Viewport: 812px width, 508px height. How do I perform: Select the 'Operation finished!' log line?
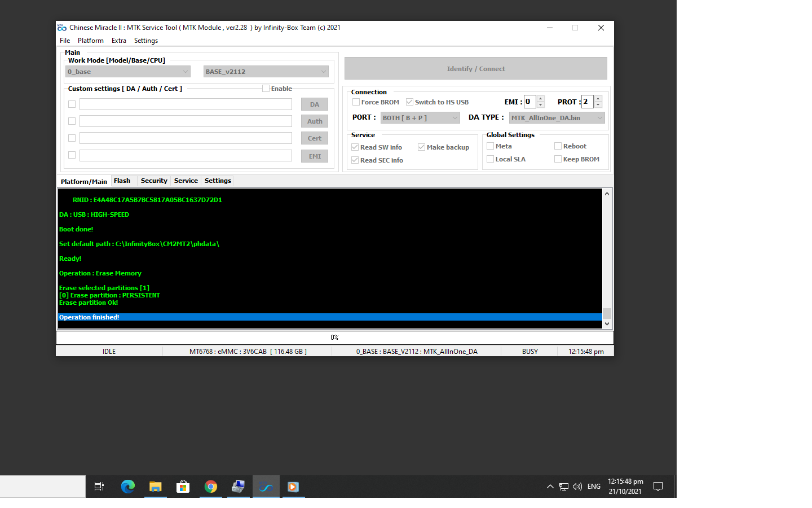point(330,317)
